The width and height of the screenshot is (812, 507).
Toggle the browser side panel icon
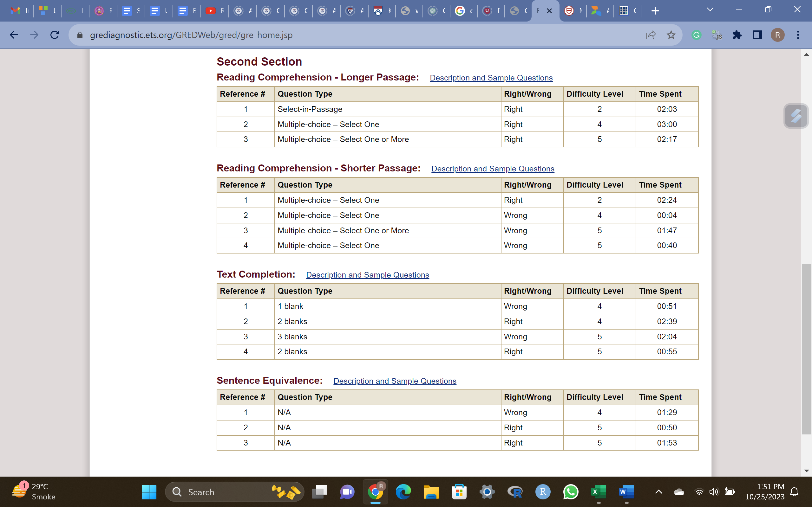(757, 35)
